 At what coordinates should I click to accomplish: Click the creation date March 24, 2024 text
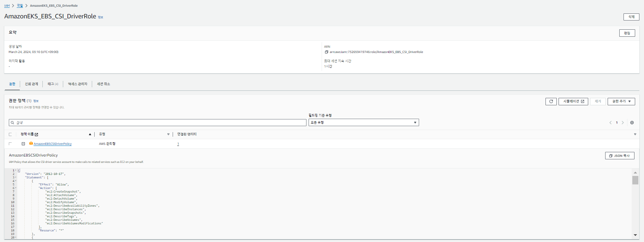pyautogui.click(x=34, y=52)
